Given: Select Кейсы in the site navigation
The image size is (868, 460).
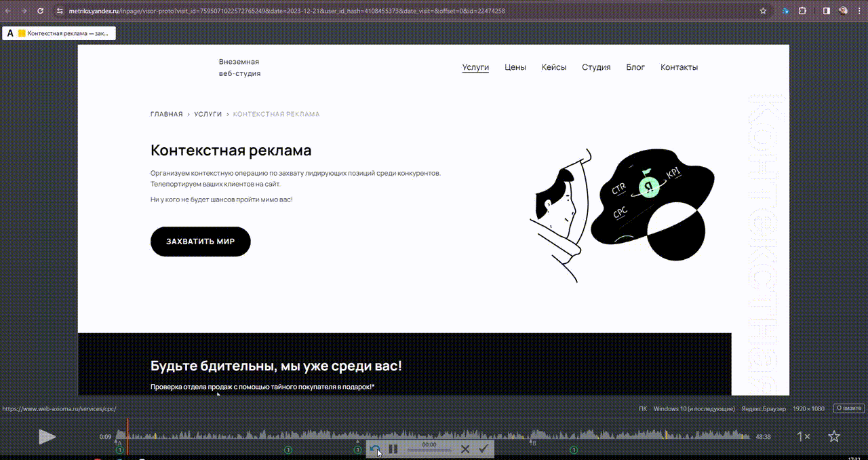Looking at the screenshot, I should pos(554,67).
